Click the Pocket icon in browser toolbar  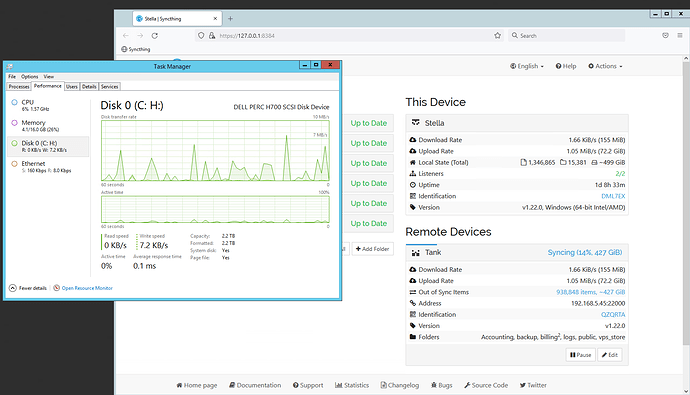[x=665, y=35]
